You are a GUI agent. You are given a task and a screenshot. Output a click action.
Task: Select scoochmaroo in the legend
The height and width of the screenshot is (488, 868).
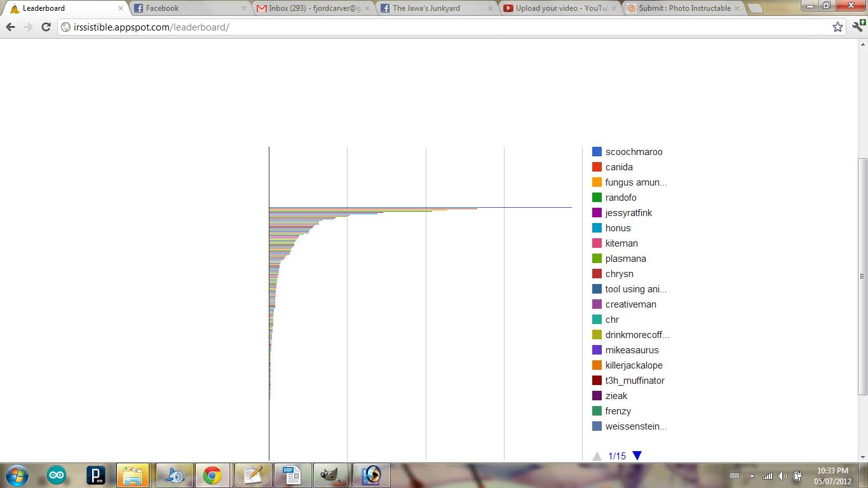(634, 152)
